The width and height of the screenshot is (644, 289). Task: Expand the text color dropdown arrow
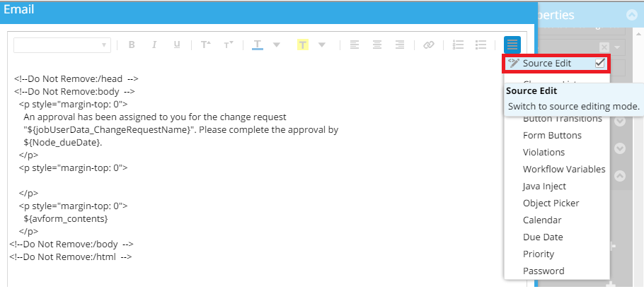[x=276, y=45]
